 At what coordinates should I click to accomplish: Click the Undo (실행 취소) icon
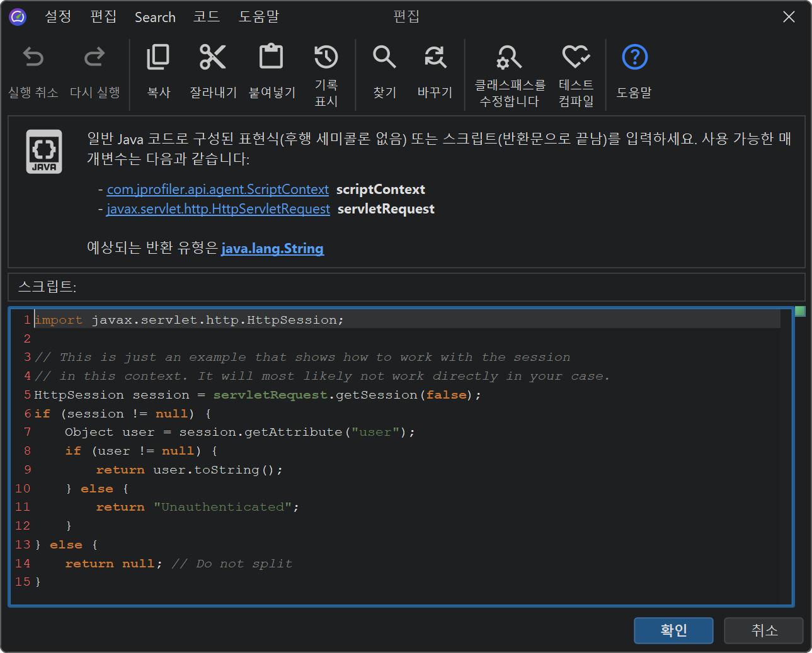[x=33, y=58]
